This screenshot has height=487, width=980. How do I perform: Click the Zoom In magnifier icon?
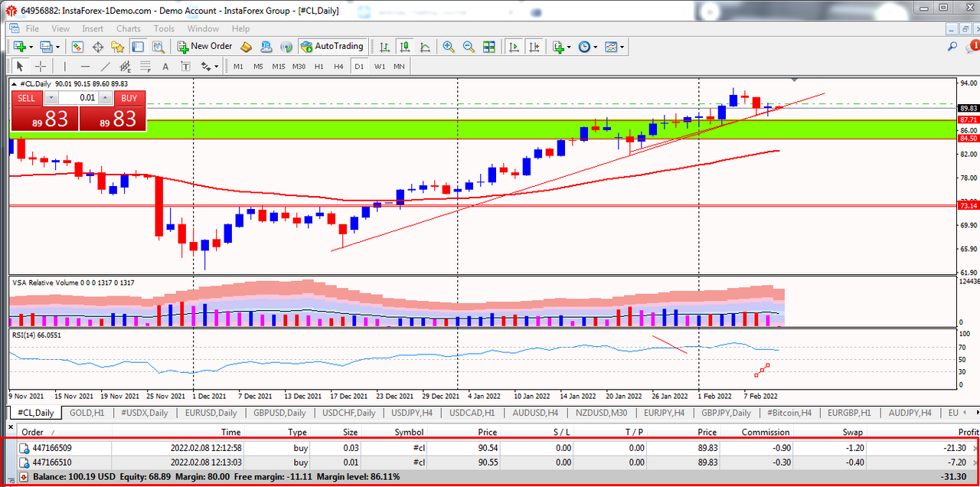point(449,47)
